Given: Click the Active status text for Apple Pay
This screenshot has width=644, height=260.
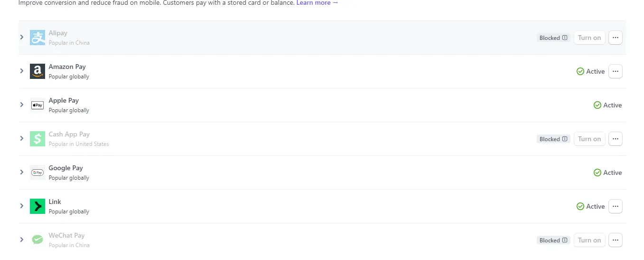Looking at the screenshot, I should [x=612, y=105].
